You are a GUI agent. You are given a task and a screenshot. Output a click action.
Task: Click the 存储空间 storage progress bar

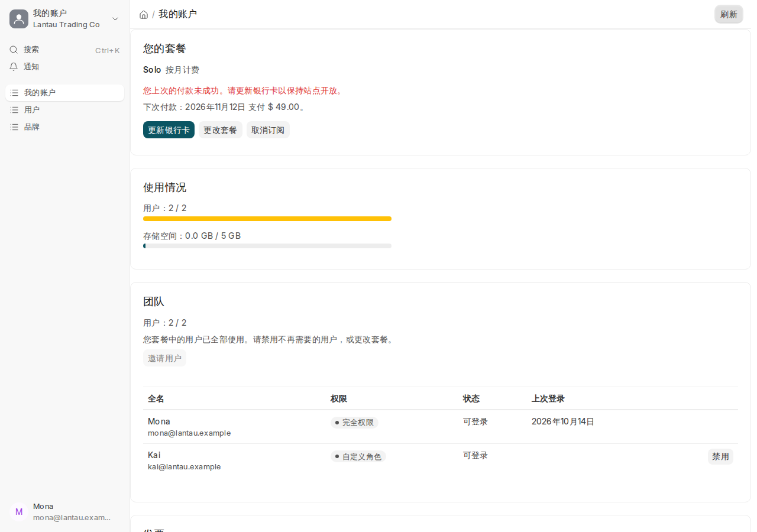coord(267,246)
